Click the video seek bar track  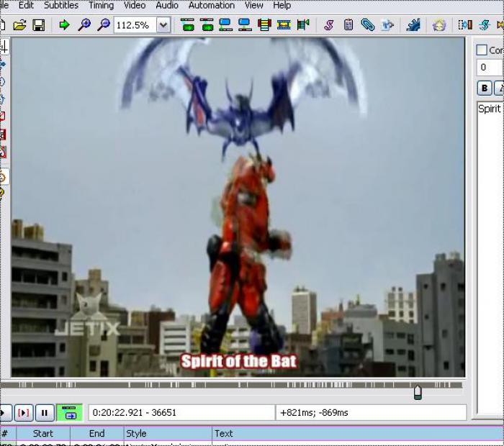click(x=231, y=385)
